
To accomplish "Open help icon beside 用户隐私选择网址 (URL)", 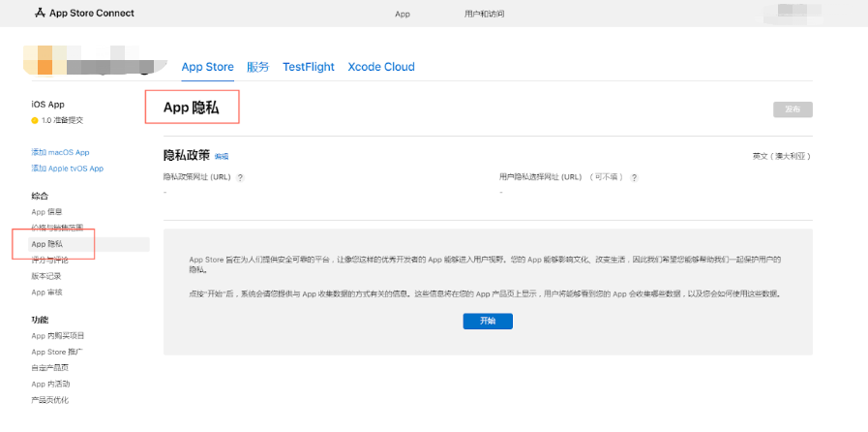I will (x=635, y=178).
